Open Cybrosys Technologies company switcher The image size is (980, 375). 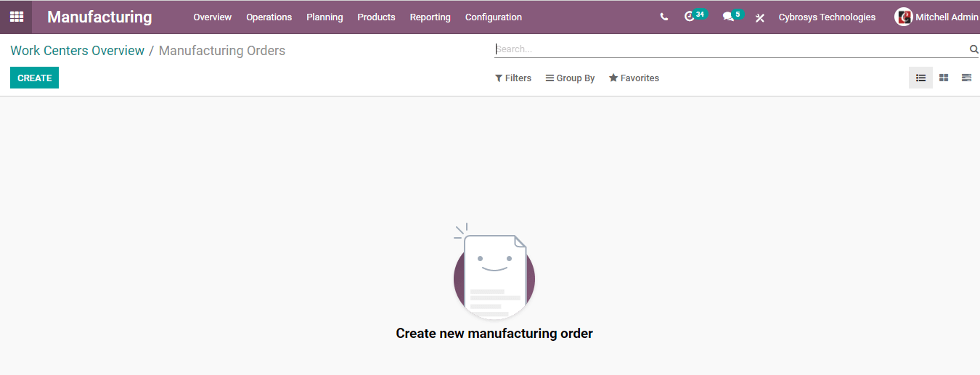827,17
